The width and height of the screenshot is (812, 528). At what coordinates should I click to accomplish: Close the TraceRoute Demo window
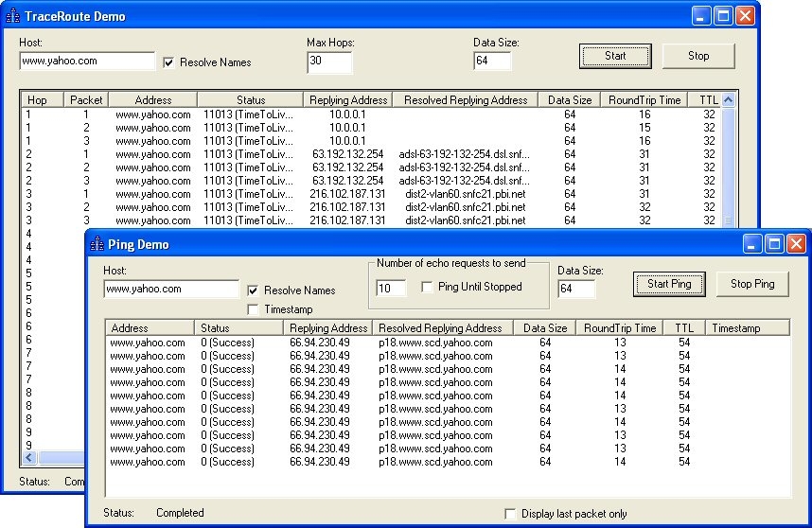click(745, 16)
